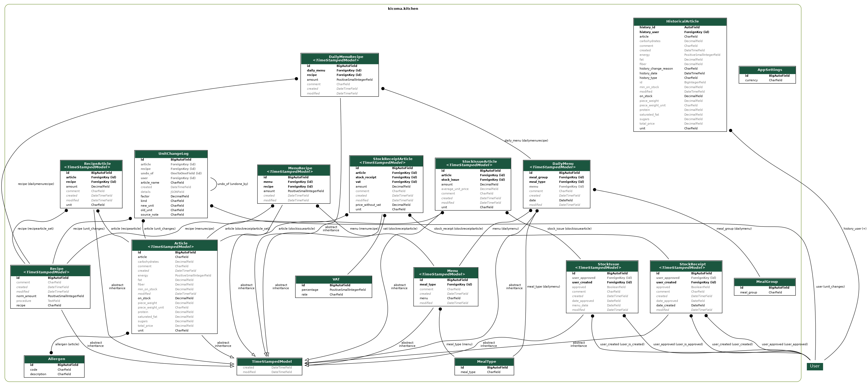Screen dimensions: 868x386
Task: Click the 'article (unit_changes)' edge label
Action: coord(160,229)
